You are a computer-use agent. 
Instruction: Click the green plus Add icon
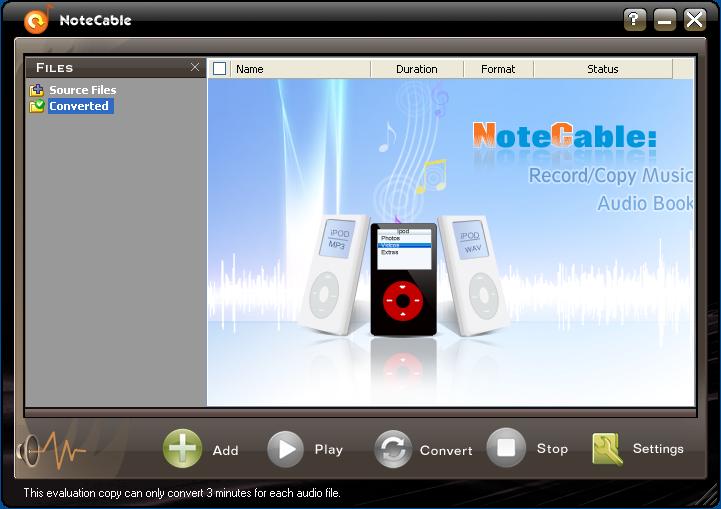click(183, 449)
